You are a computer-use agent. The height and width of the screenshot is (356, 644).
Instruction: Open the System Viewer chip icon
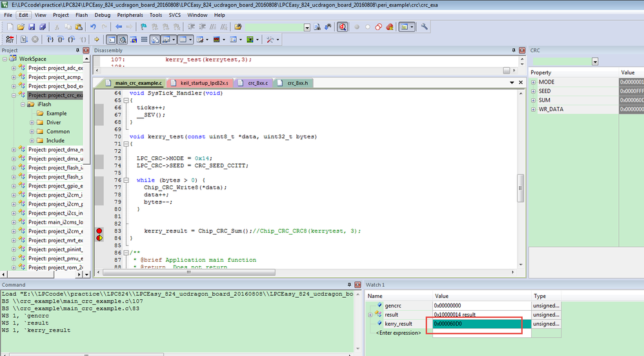(x=250, y=39)
